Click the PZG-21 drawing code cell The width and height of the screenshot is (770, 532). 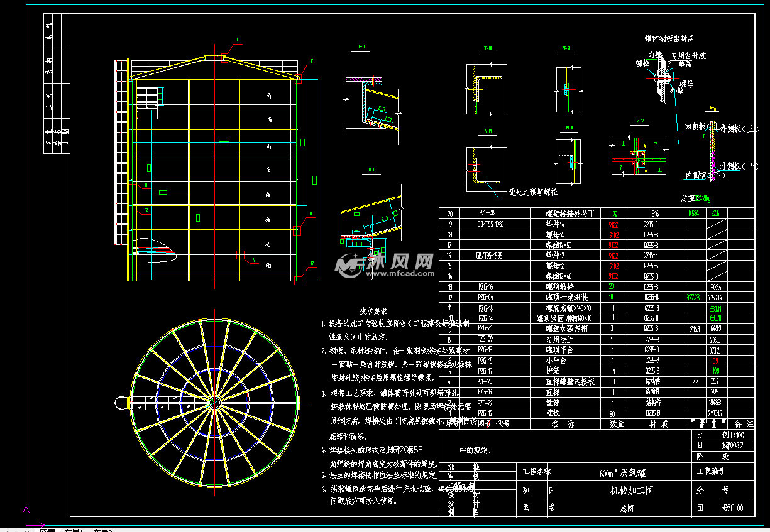pyautogui.click(x=486, y=328)
